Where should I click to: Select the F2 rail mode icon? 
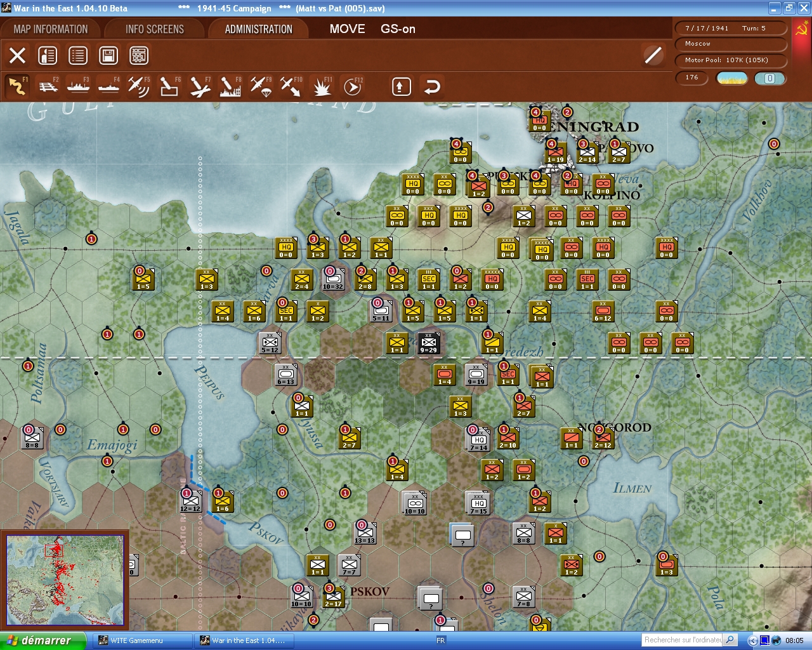tap(48, 86)
